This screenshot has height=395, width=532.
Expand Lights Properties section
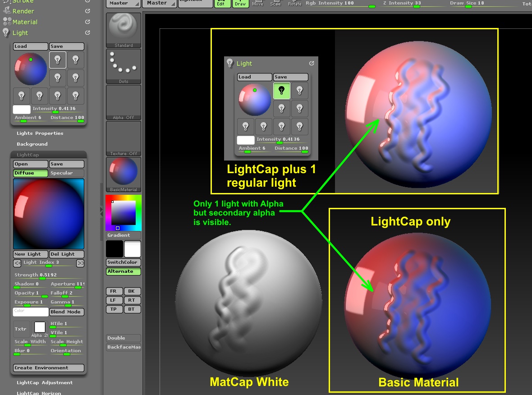coord(40,133)
